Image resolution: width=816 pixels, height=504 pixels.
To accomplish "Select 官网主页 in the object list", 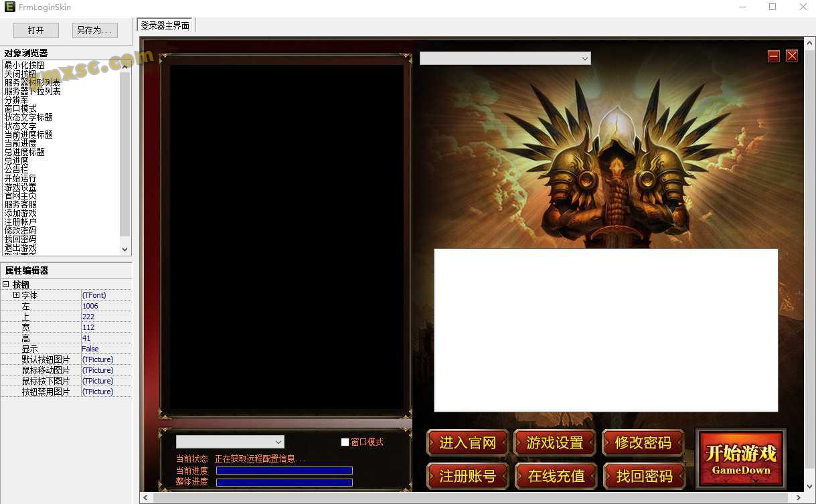I will point(20,195).
